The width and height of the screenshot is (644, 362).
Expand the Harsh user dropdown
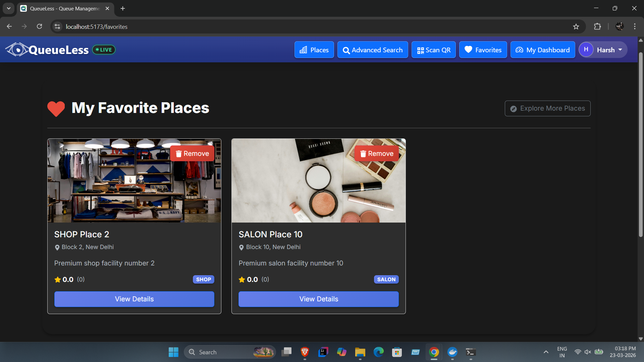603,50
